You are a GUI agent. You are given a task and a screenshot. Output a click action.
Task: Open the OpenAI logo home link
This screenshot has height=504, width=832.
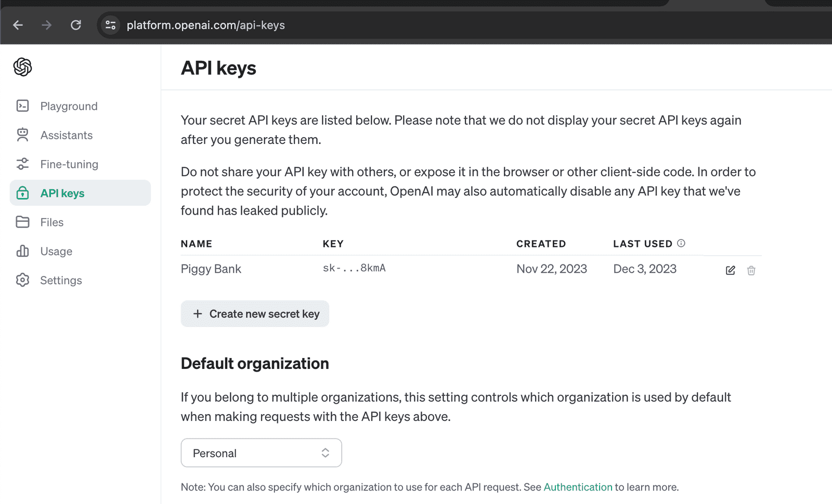point(22,67)
